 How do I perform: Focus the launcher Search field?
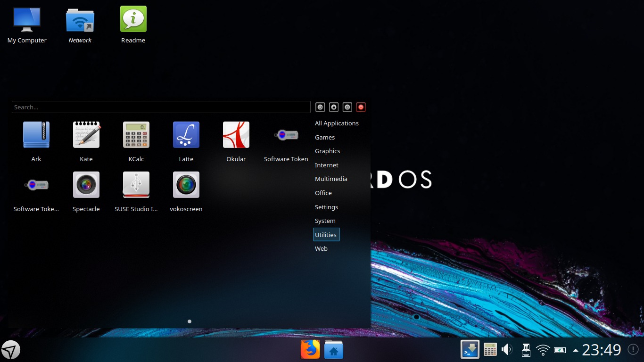click(161, 107)
